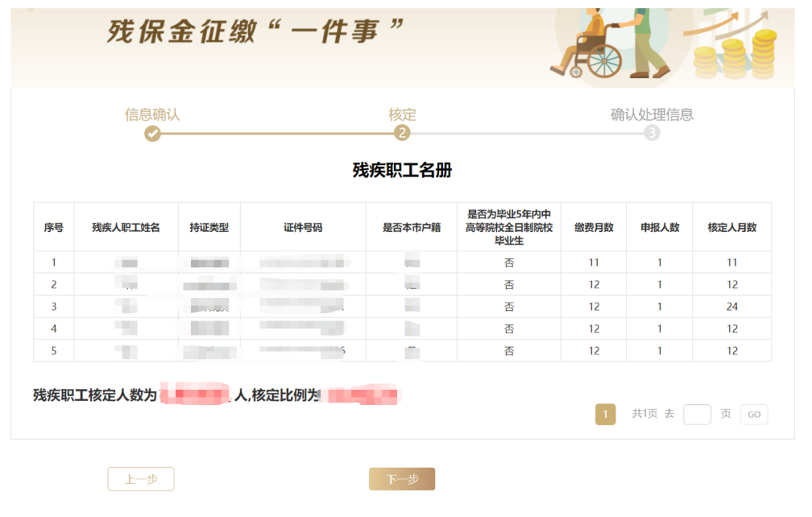This screenshot has height=517, width=812.
Task: Click the 残疾职工名册 table title
Action: (x=402, y=170)
